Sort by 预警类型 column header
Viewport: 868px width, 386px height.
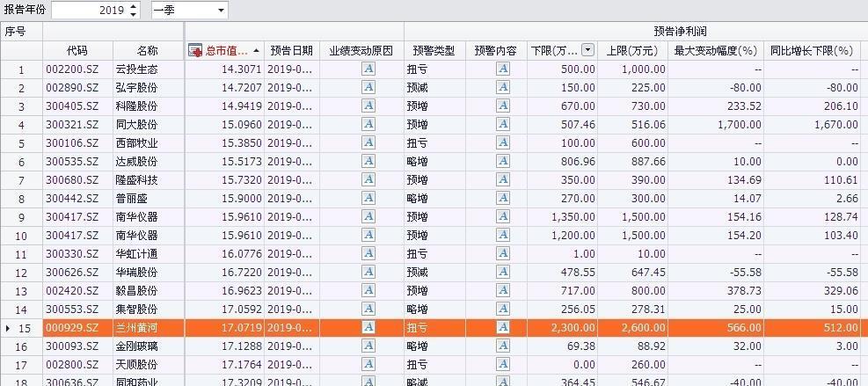click(434, 51)
